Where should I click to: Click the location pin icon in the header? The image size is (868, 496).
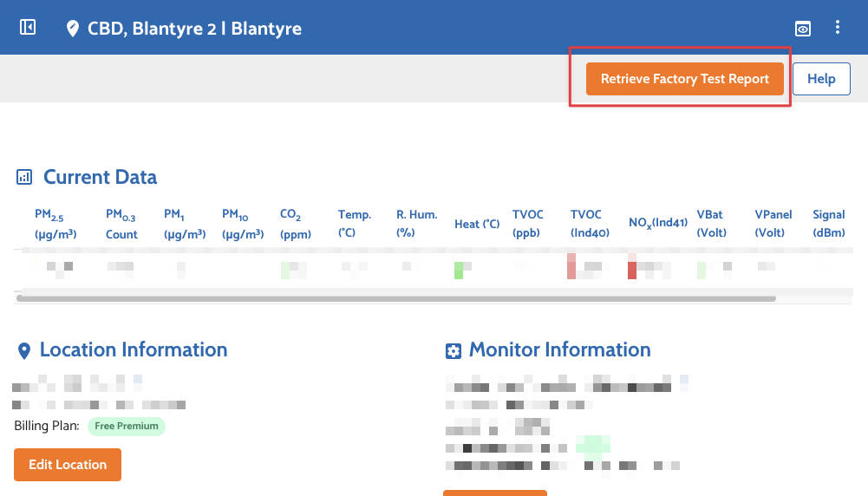click(x=73, y=29)
